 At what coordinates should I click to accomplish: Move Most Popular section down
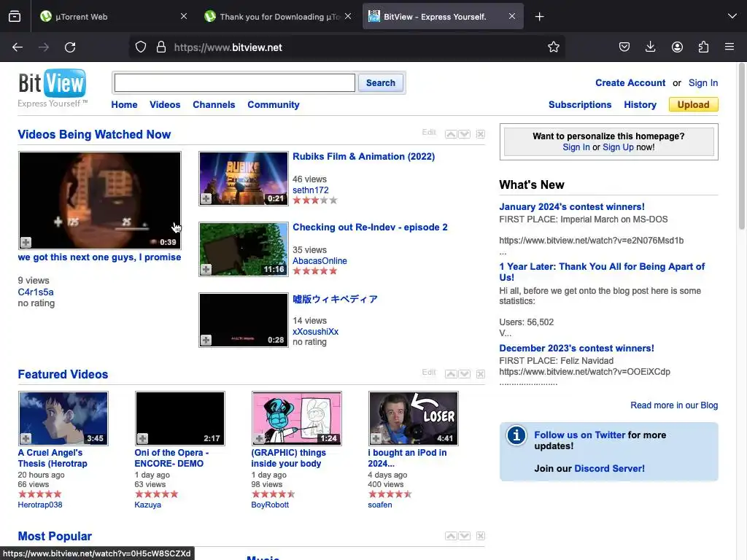465,536
